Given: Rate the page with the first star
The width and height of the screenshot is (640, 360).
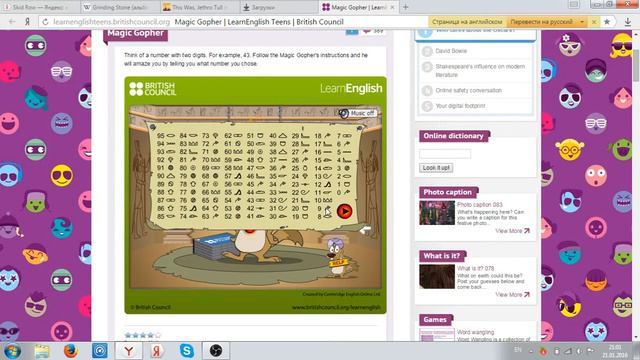Looking at the screenshot, I should pos(128,335).
